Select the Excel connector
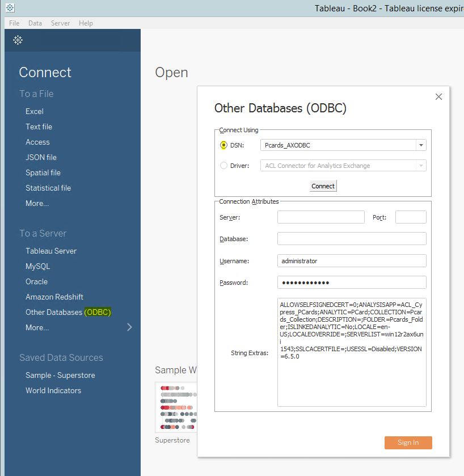464x476 pixels. [35, 111]
